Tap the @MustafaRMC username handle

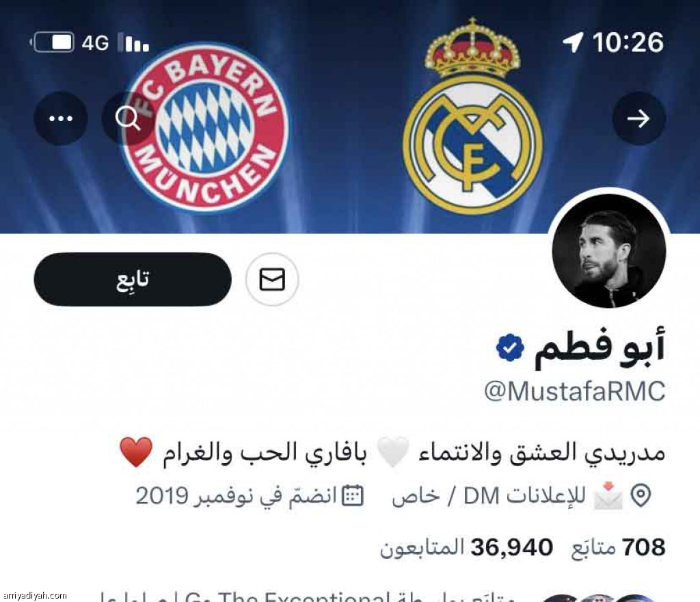coord(575,391)
